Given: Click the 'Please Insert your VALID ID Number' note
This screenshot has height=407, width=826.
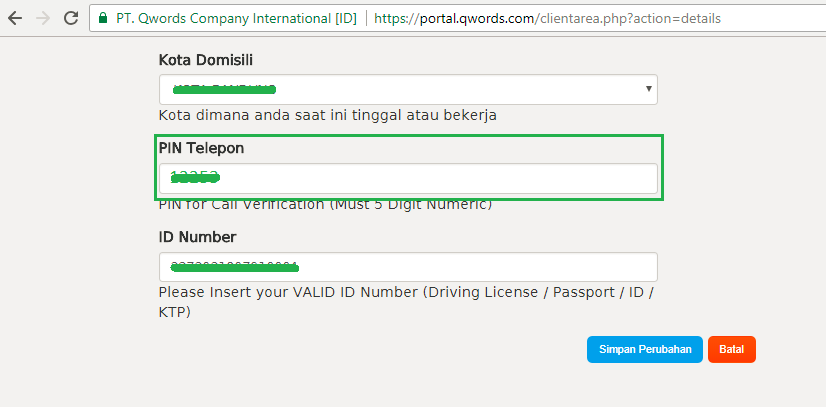Looking at the screenshot, I should (405, 293).
